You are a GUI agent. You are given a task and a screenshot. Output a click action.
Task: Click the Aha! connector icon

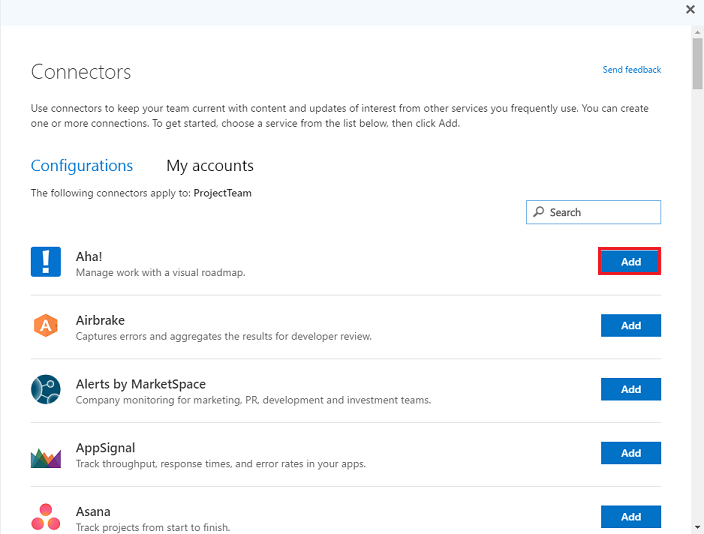[46, 262]
